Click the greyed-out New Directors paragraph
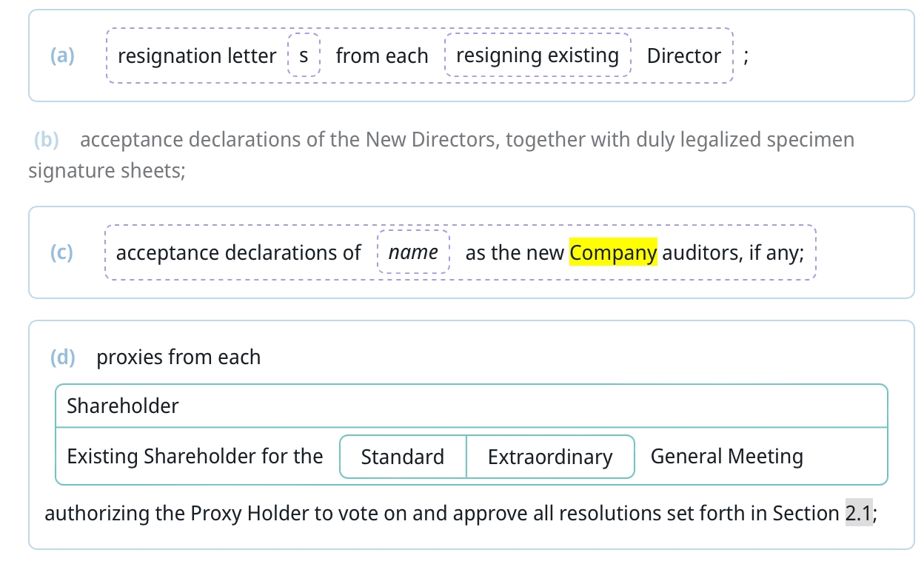 (x=466, y=140)
